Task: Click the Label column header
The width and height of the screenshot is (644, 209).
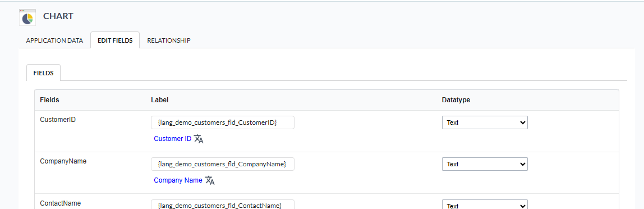Action: tap(160, 100)
